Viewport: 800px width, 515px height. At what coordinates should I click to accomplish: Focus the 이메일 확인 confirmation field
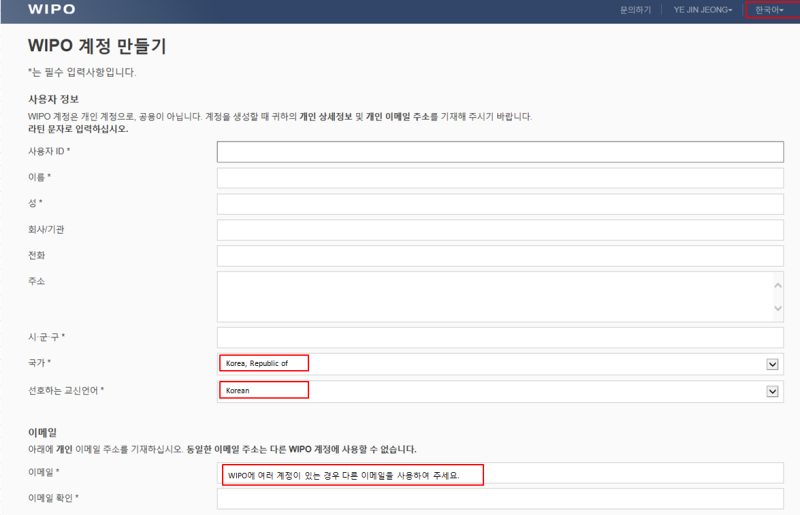[x=500, y=499]
